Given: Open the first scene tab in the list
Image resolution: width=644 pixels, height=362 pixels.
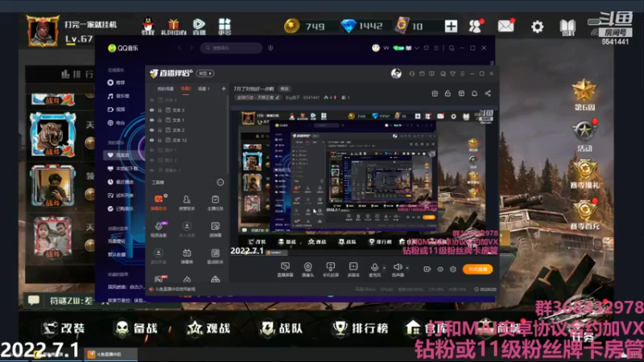Looking at the screenshot, I should 166,88.
